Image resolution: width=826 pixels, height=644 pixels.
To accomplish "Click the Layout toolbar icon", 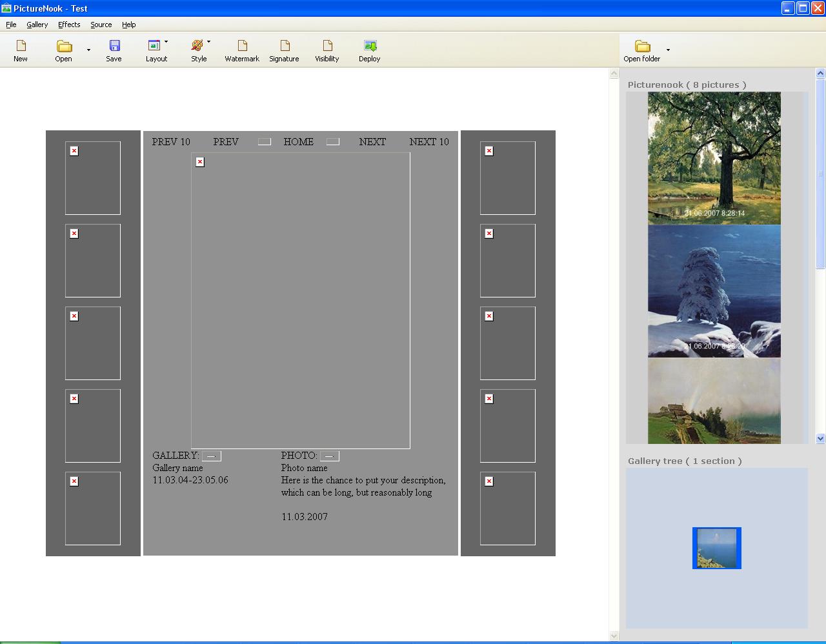I will 154,45.
